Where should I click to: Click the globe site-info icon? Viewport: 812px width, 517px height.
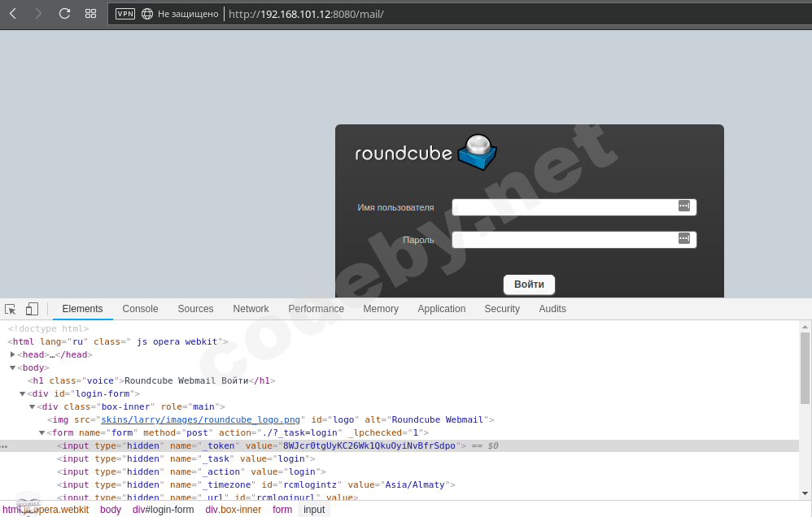[x=147, y=14]
